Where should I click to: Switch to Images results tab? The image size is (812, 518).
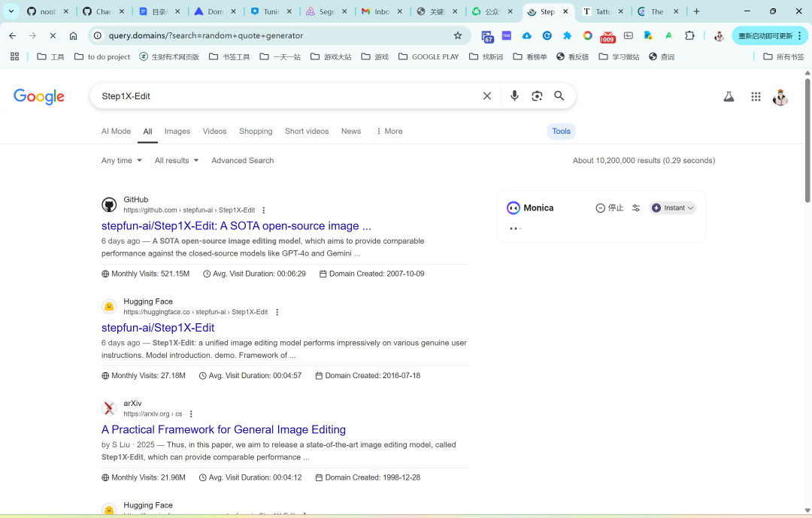pyautogui.click(x=177, y=132)
